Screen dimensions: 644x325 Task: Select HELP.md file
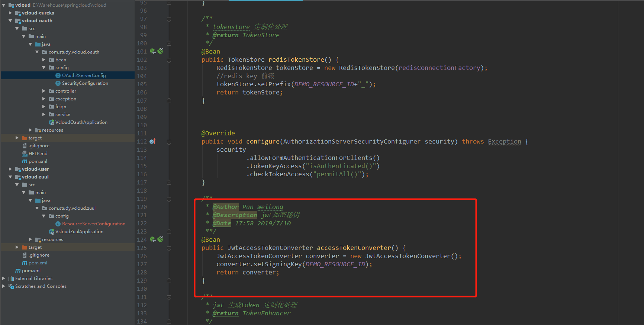coord(38,154)
